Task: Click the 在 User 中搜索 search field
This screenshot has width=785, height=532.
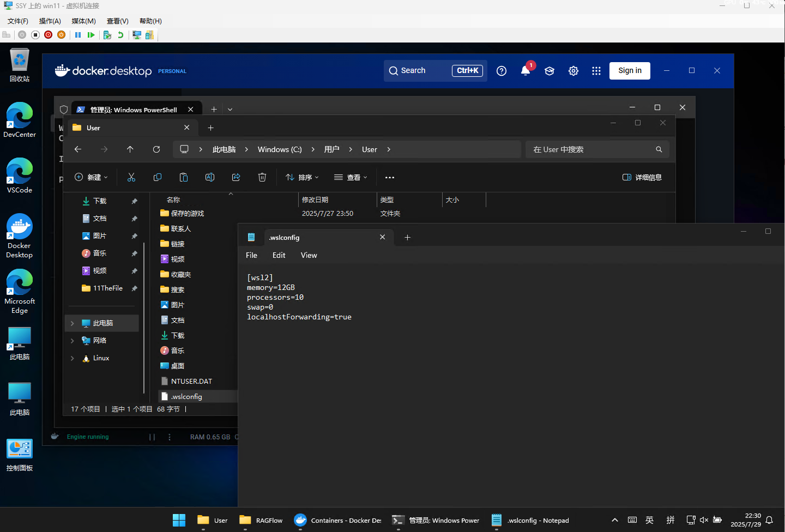Action: click(597, 149)
